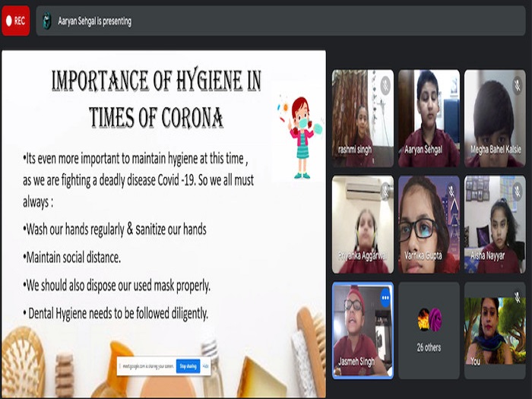Image resolution: width=532 pixels, height=399 pixels.
Task: Click the 'Jasmeh Singh' name label
Action: point(356,361)
